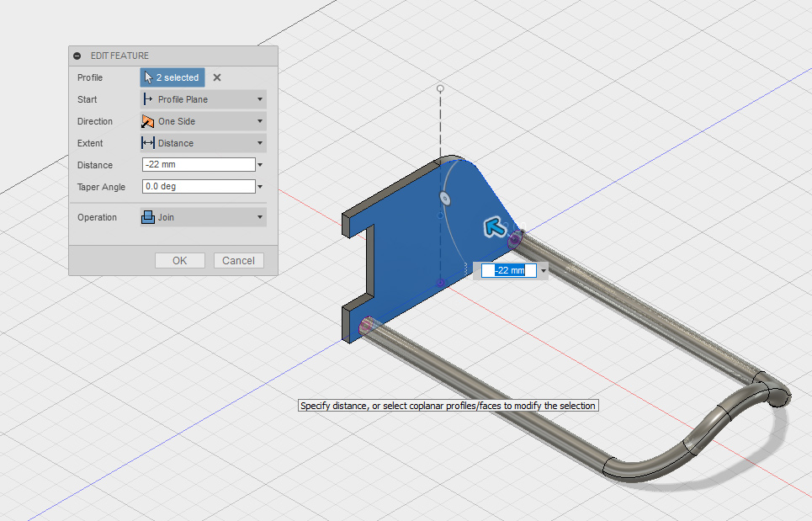Click the floating -22 mm value box
The height and width of the screenshot is (521, 812).
point(509,270)
